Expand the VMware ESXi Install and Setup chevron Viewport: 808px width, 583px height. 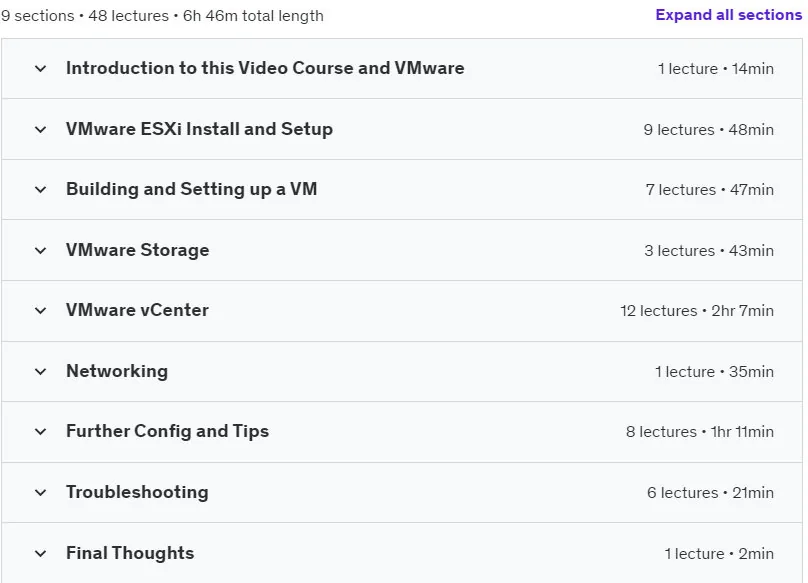(x=40, y=129)
